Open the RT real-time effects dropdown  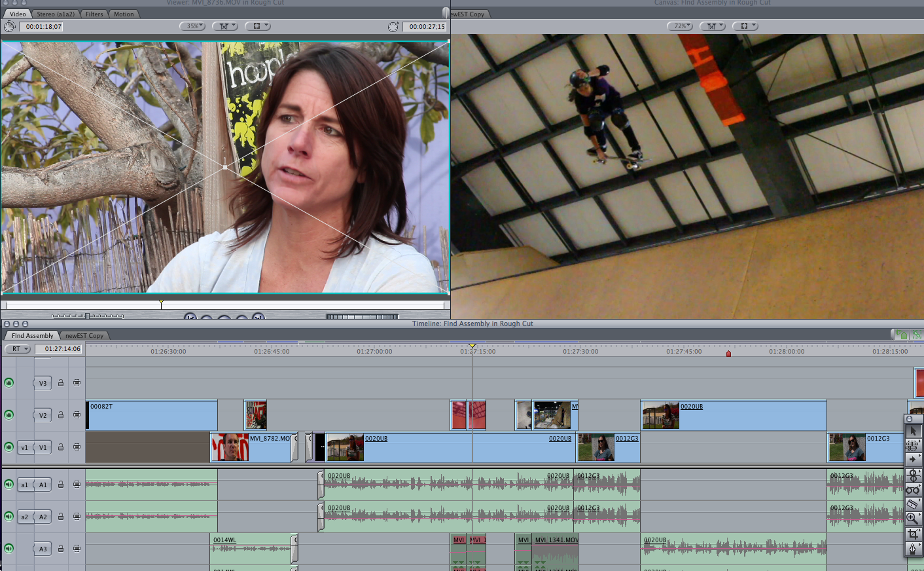click(18, 349)
